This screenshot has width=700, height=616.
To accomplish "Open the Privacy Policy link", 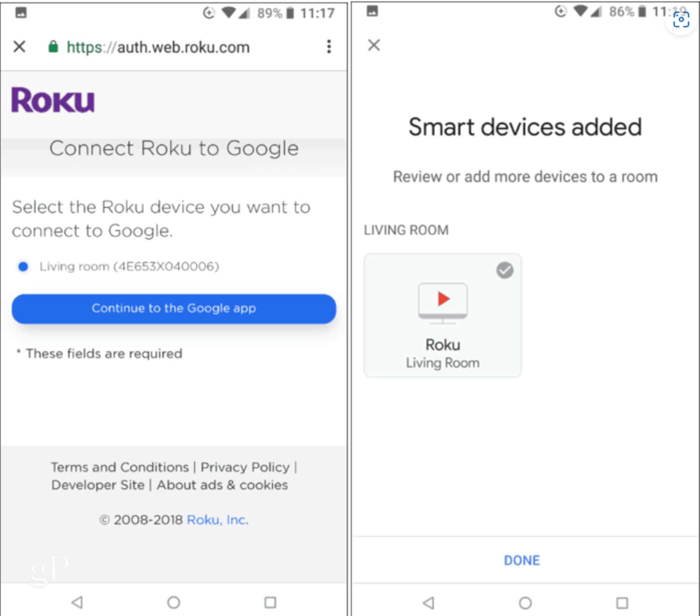I will click(245, 467).
